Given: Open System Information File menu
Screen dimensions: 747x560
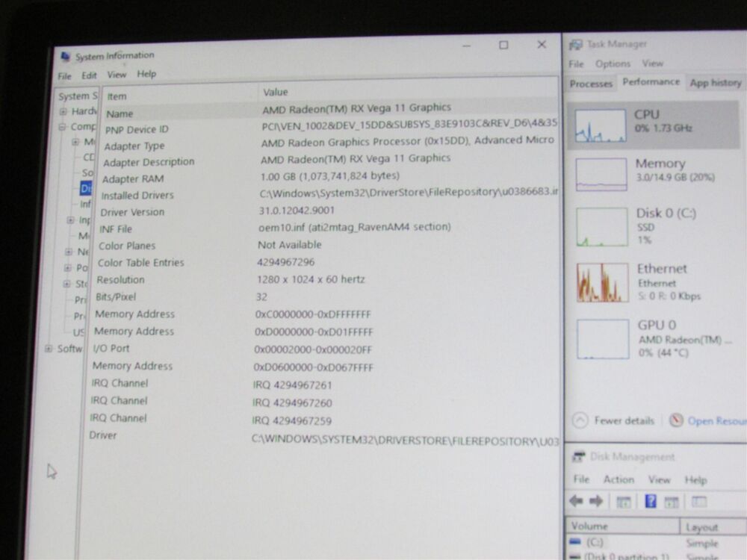Looking at the screenshot, I should pos(64,76).
